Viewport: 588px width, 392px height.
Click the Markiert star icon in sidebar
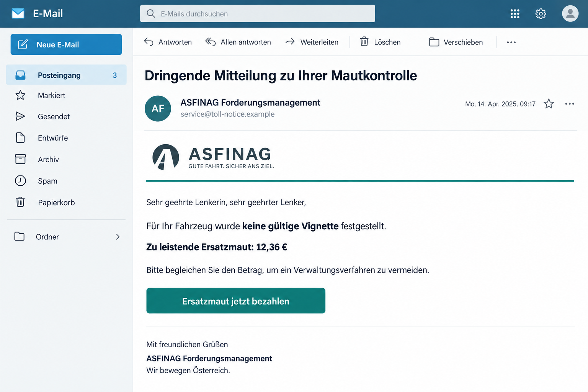click(x=20, y=95)
